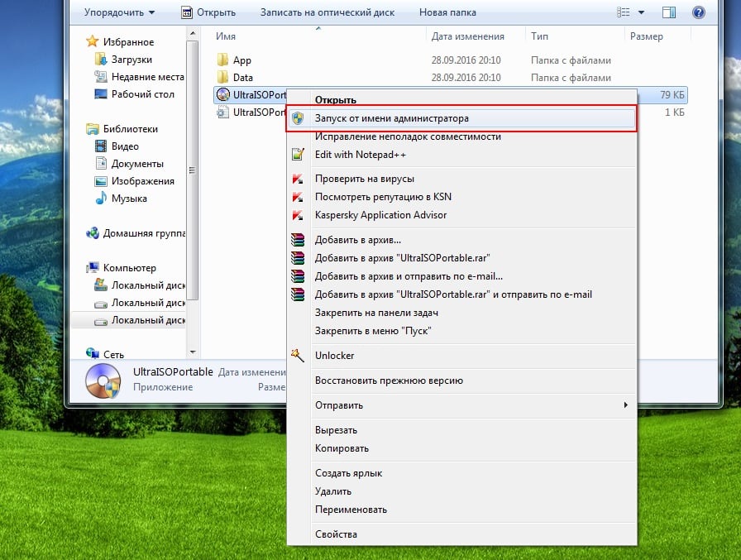
Task: Expand the view options dropdown arrow
Action: pos(641,12)
